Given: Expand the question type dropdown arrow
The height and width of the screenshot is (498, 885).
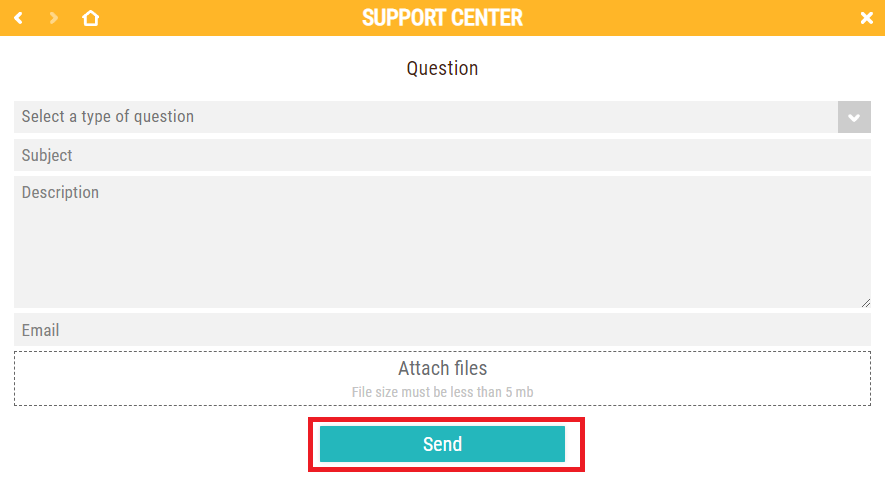Looking at the screenshot, I should (x=854, y=117).
